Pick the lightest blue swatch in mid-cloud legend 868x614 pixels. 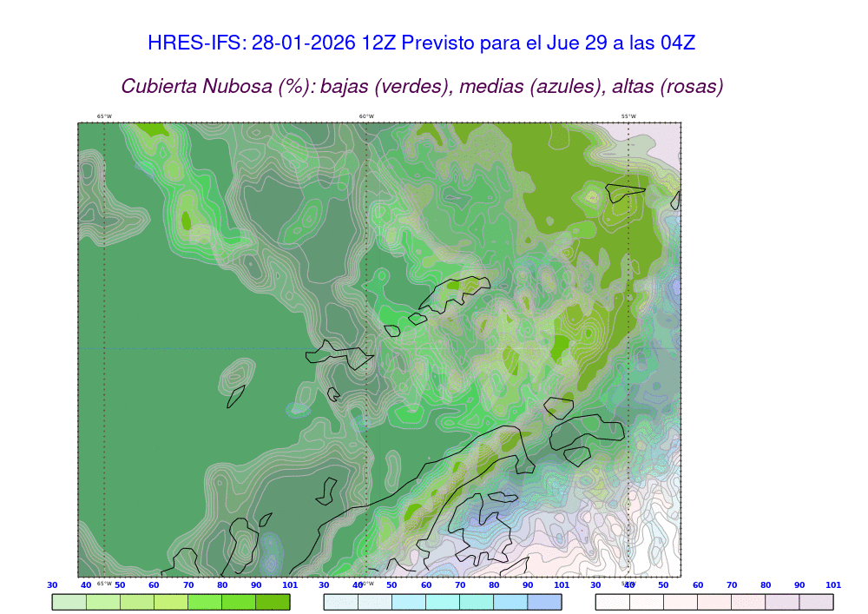(x=340, y=602)
